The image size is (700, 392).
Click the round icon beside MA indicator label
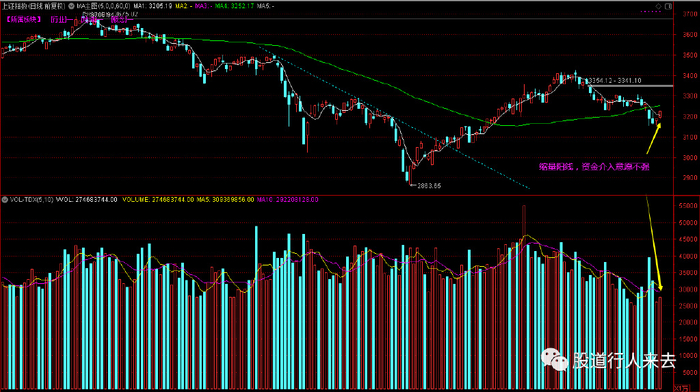[x=71, y=6]
